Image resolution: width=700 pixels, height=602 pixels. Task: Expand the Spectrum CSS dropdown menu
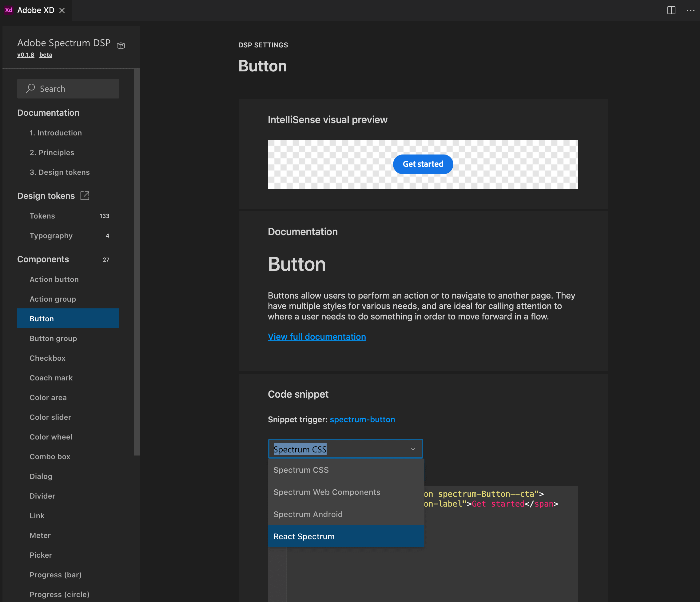(x=345, y=449)
